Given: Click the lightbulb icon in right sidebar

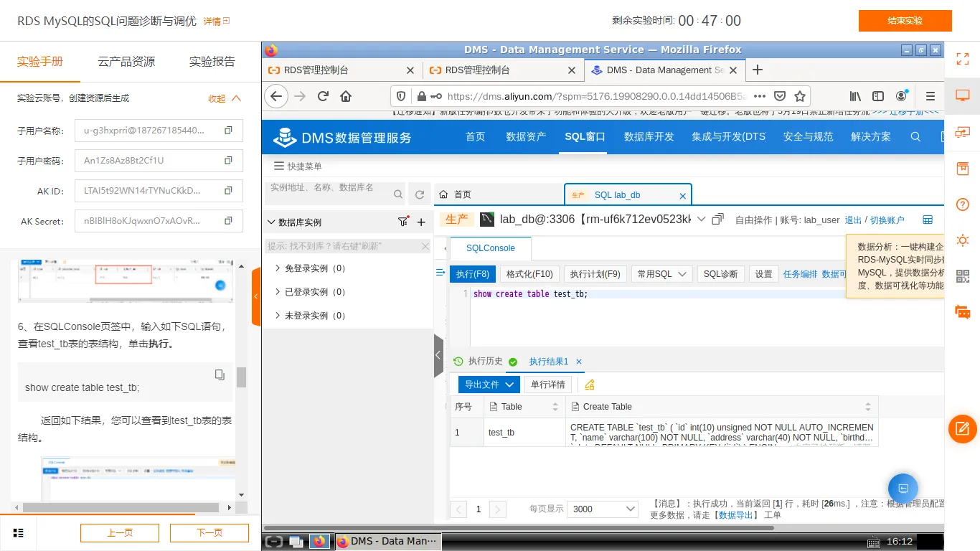Looking at the screenshot, I should 963,240.
